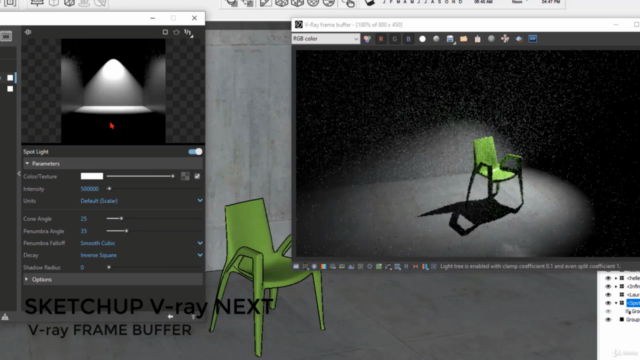This screenshot has height=360, width=640.
Task: Click the blue monitor icon in frame buffer toolbar
Action: click(533, 39)
